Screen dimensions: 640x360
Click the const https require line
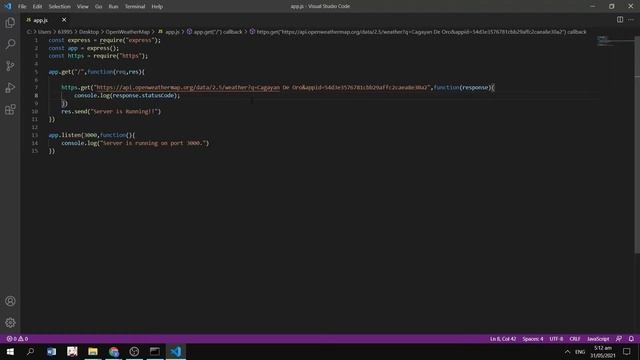98,56
